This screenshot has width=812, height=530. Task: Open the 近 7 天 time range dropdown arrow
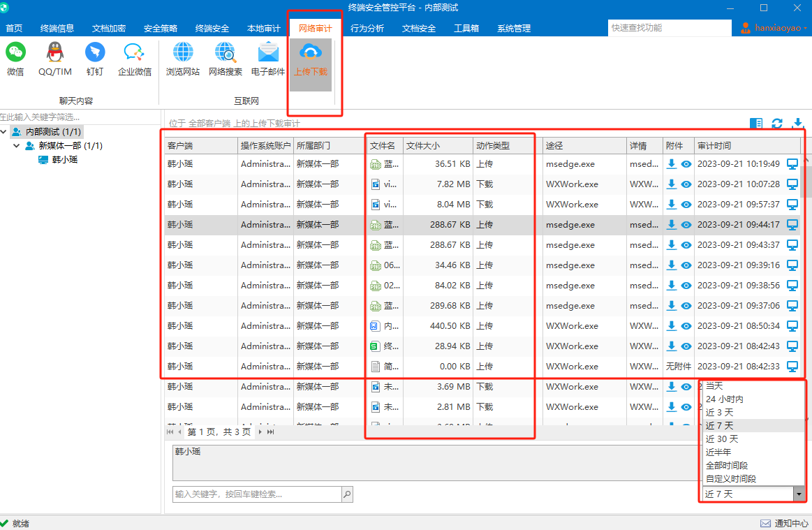tap(799, 494)
